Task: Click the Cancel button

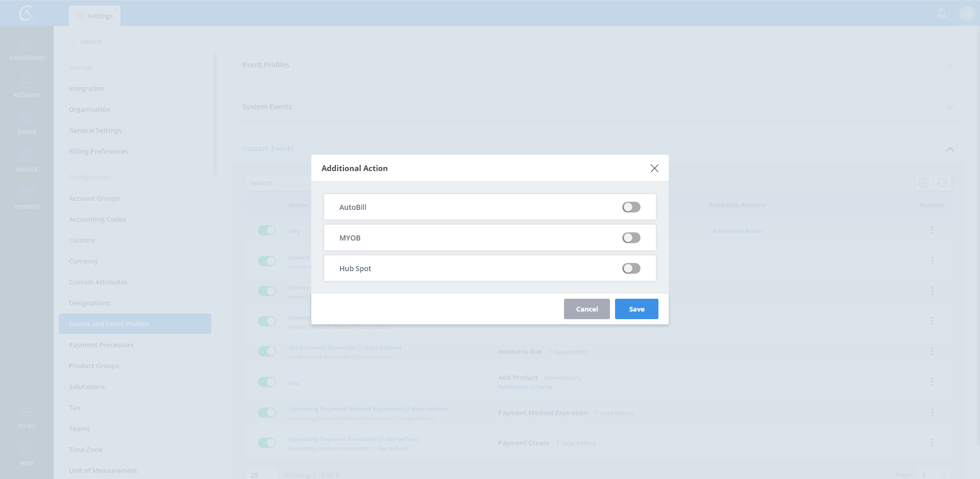Action: click(x=586, y=309)
